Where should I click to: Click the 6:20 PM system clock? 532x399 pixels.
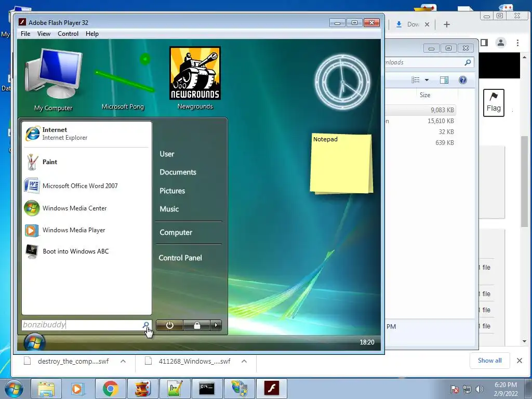[506, 389]
